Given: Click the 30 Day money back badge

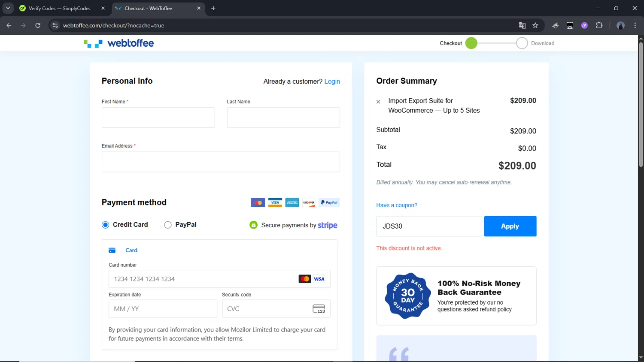Looking at the screenshot, I should tap(408, 296).
